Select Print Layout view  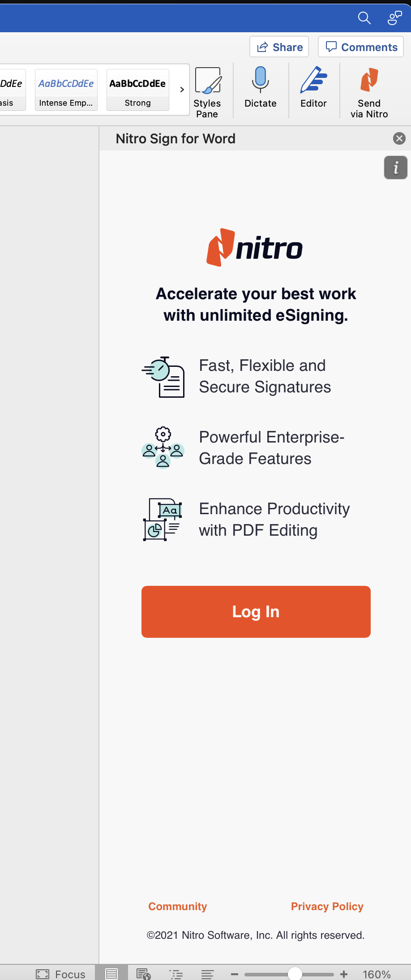pyautogui.click(x=111, y=974)
